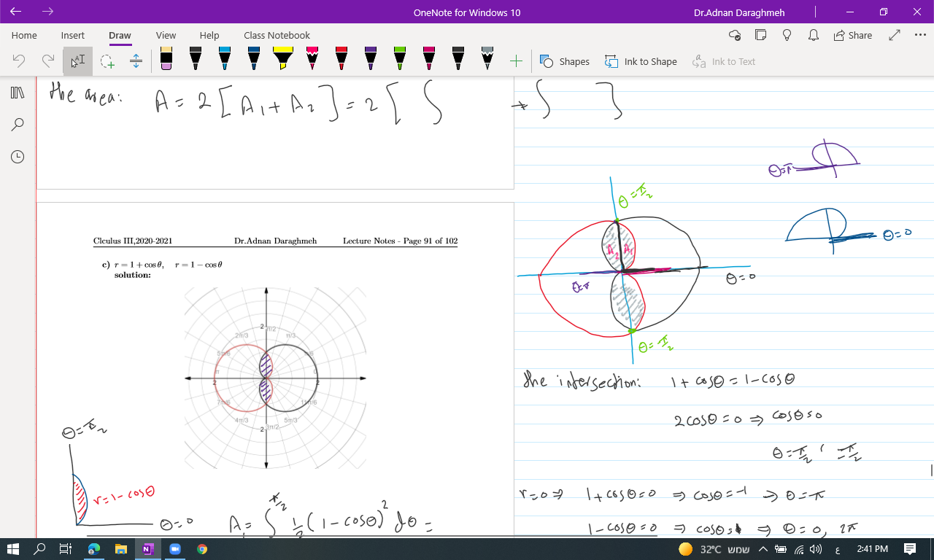Check the notebook sync status icon

coord(735,35)
